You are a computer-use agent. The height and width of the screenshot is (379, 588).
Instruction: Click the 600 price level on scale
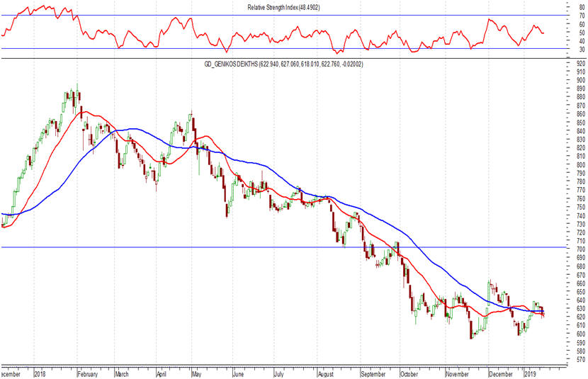tap(581, 334)
